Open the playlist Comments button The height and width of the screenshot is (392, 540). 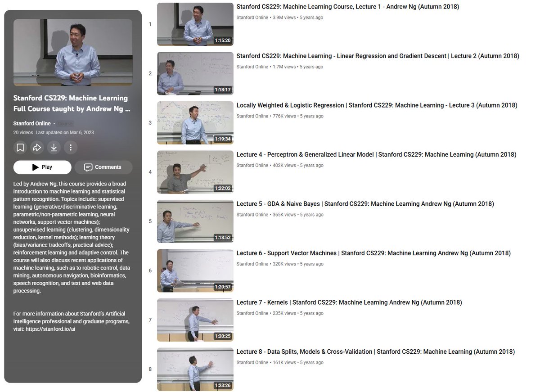click(103, 167)
